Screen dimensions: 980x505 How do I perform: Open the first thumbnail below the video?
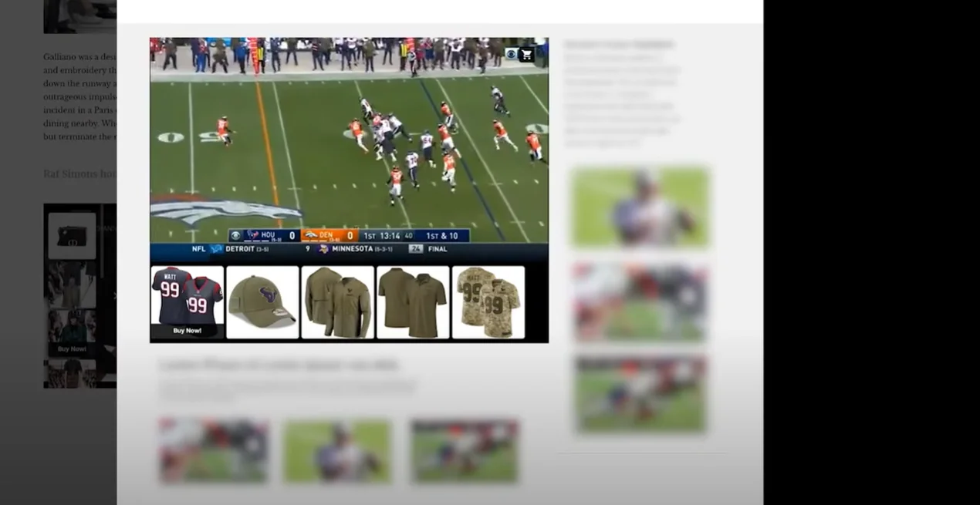coord(214,451)
